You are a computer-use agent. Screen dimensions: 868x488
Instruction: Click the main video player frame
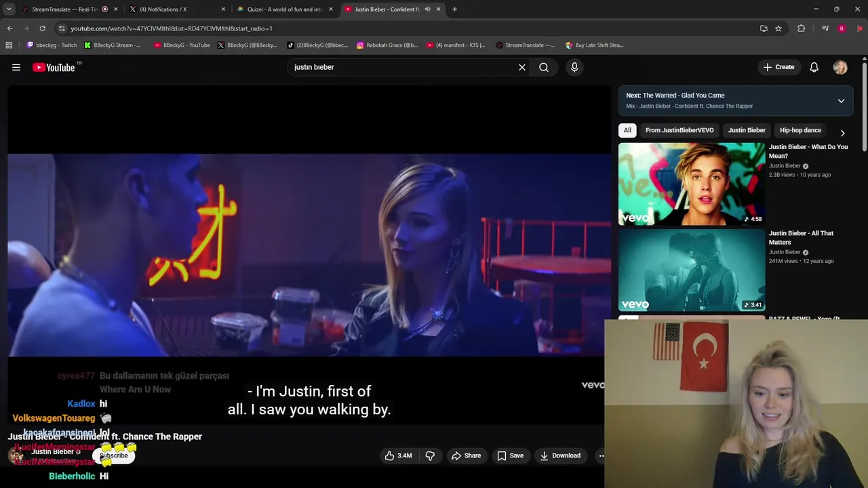(x=309, y=255)
